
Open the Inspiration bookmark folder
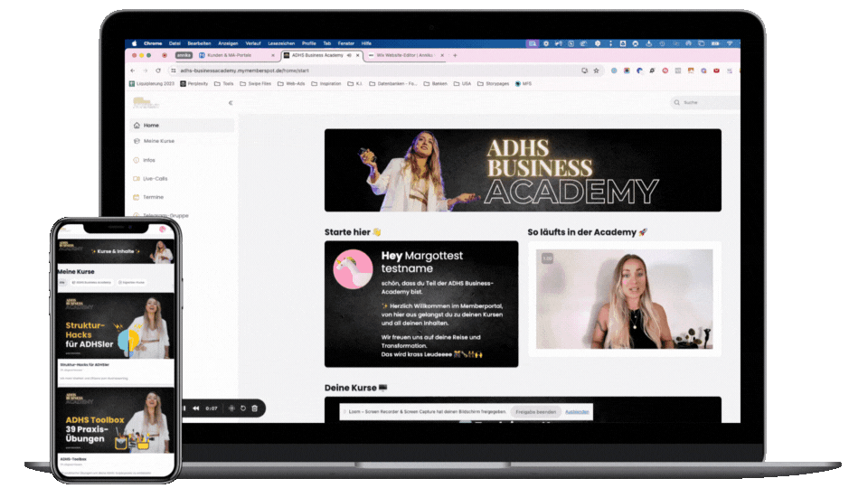click(x=326, y=84)
